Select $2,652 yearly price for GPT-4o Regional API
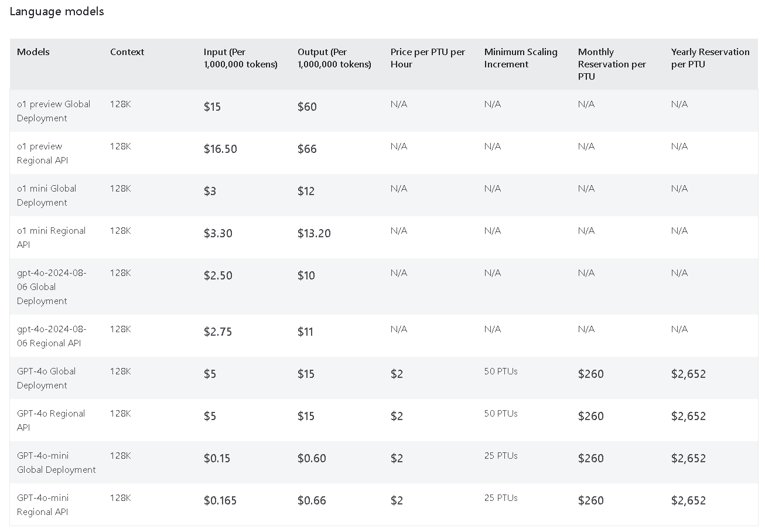Viewport: 765px width, 532px height. pyautogui.click(x=688, y=416)
